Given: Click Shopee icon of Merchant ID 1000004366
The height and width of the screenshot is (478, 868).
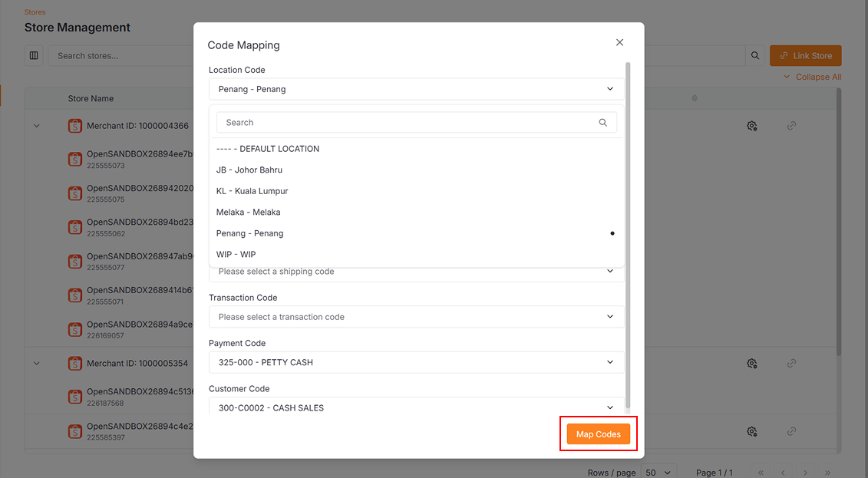Looking at the screenshot, I should click(74, 126).
